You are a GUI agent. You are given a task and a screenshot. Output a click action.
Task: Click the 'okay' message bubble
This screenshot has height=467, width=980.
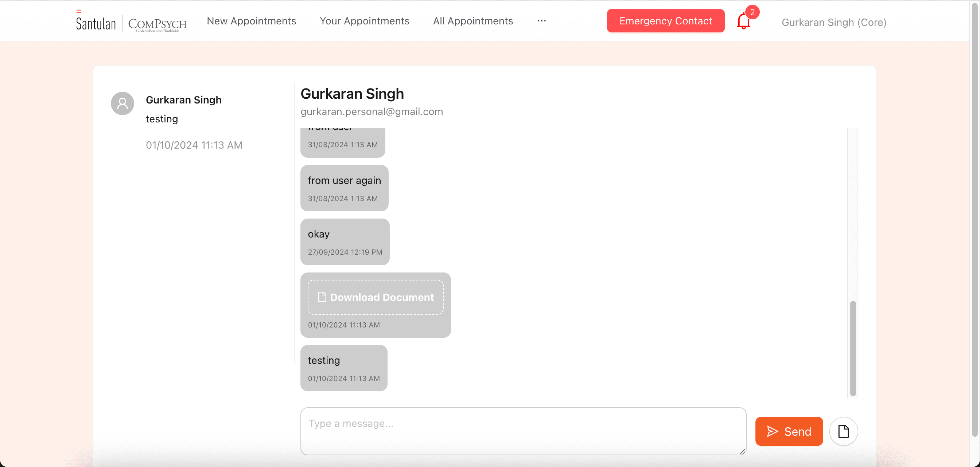pos(345,242)
